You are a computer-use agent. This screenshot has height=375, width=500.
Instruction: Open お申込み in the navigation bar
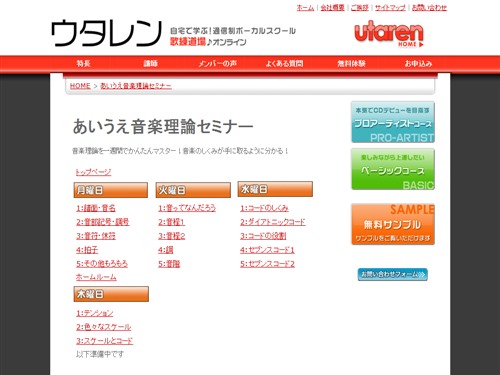click(x=418, y=63)
